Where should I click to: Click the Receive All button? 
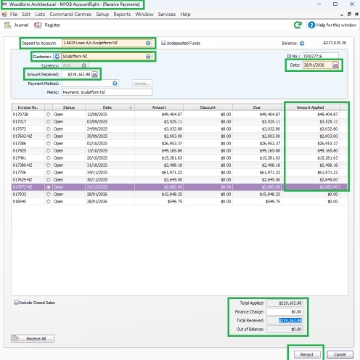click(x=33, y=339)
